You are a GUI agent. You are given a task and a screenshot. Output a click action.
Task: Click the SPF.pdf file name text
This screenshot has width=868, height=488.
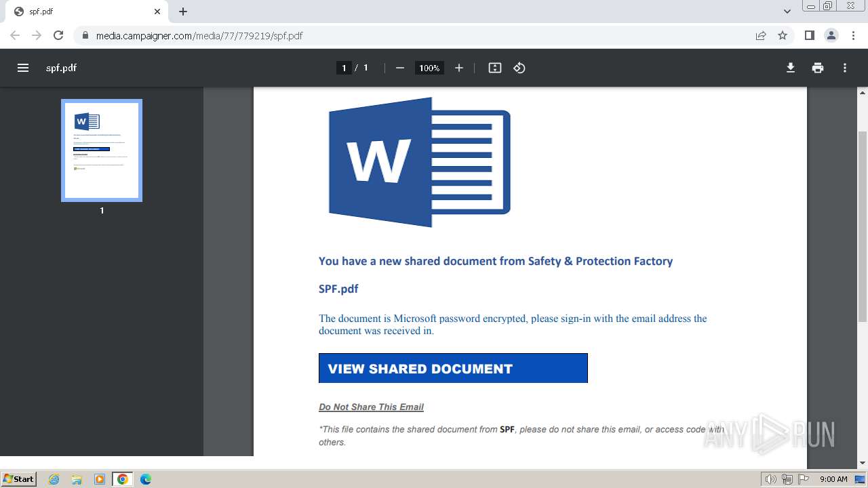tap(338, 289)
